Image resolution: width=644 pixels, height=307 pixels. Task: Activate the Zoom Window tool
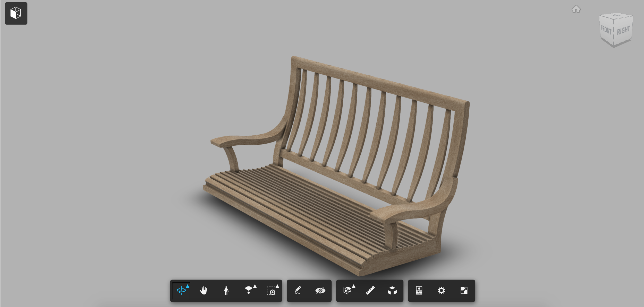click(x=271, y=291)
